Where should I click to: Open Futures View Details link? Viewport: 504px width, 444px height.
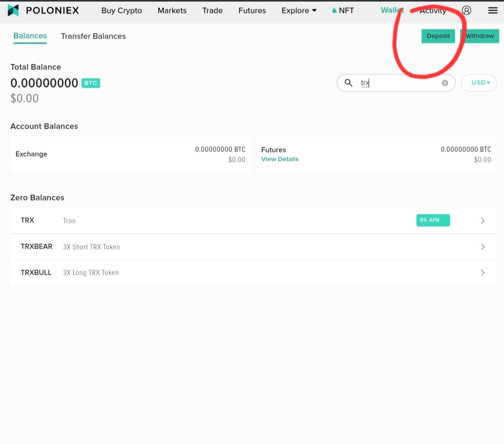coord(280,159)
